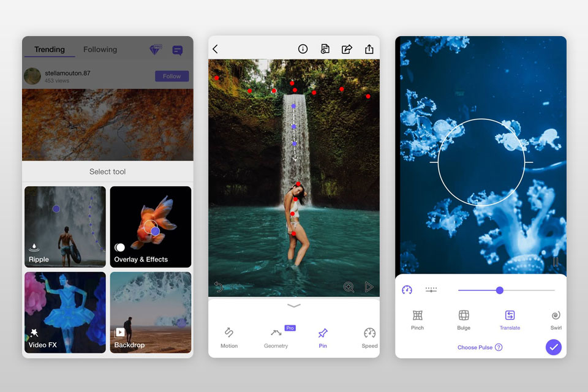Select the Swirl effect
Image resolution: width=588 pixels, height=392 pixels.
tap(556, 320)
